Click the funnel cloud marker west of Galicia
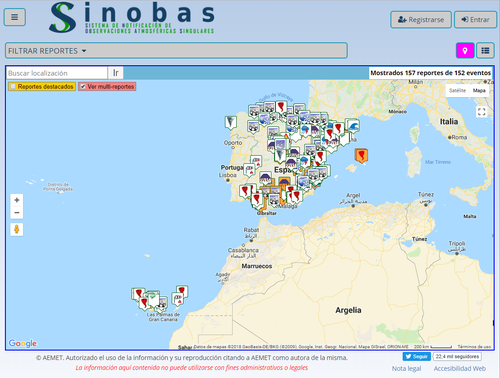 pyautogui.click(x=231, y=122)
